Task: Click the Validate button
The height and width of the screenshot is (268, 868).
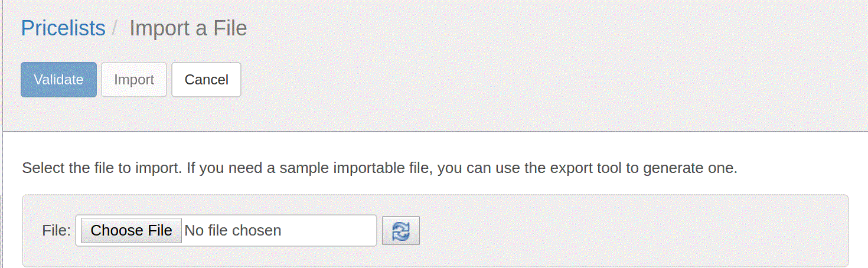Action: tap(58, 80)
